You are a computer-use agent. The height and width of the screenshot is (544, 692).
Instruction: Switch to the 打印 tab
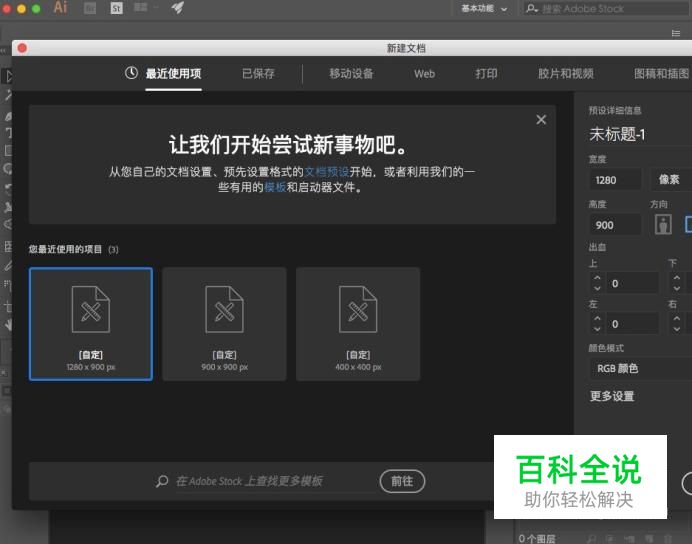coord(486,73)
